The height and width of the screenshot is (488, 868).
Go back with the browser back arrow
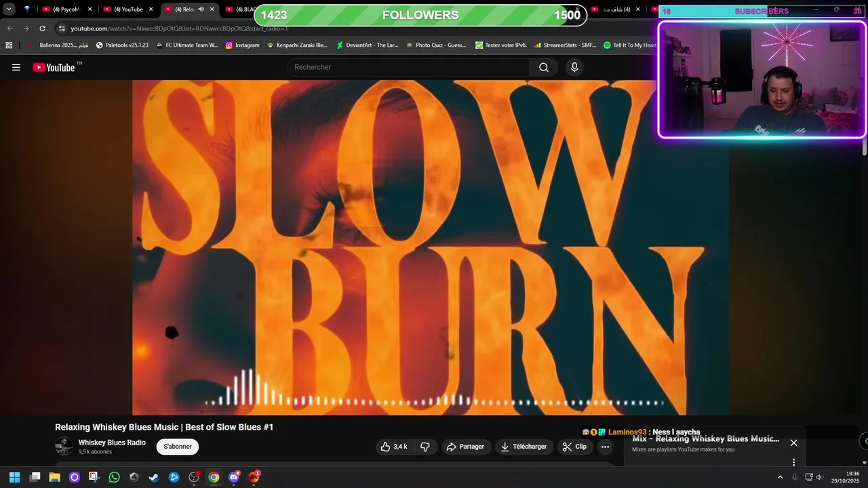(9, 28)
